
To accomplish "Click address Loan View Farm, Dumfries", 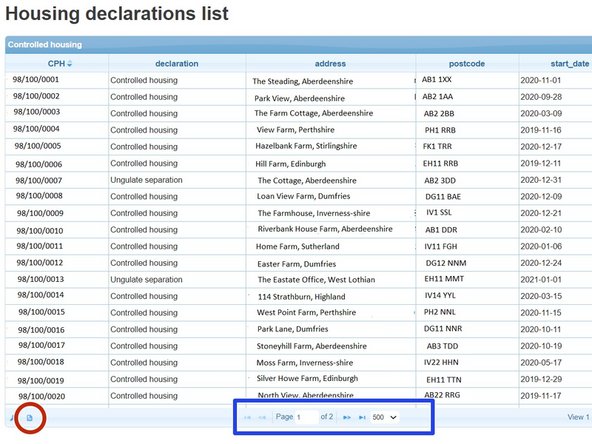I will [x=304, y=196].
